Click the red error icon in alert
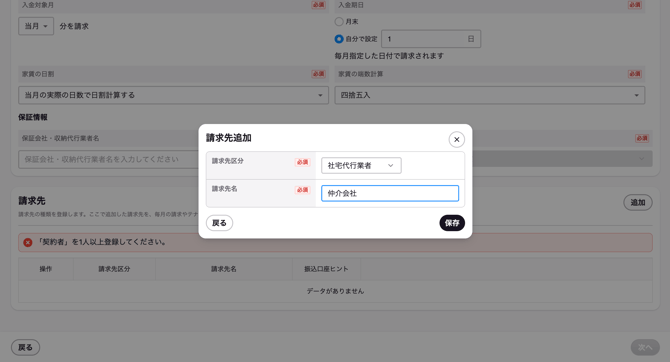The height and width of the screenshot is (362, 670). pyautogui.click(x=28, y=242)
